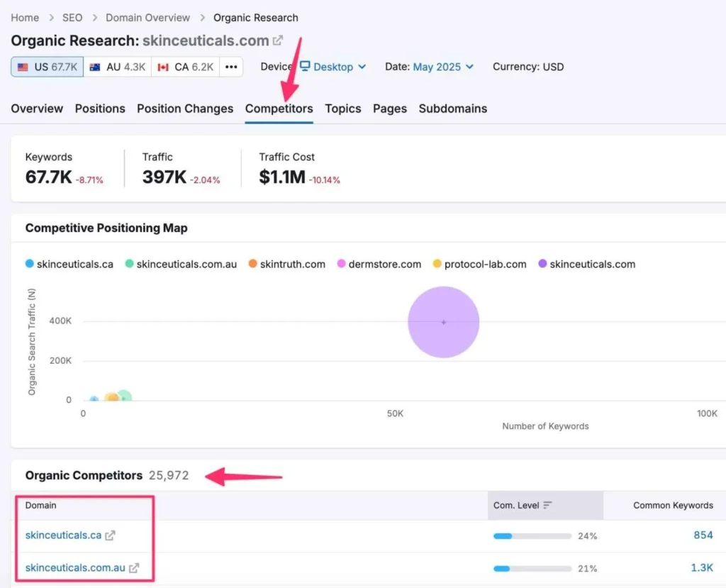Click external link icon next to skinceuticals.com.au

pyautogui.click(x=134, y=567)
